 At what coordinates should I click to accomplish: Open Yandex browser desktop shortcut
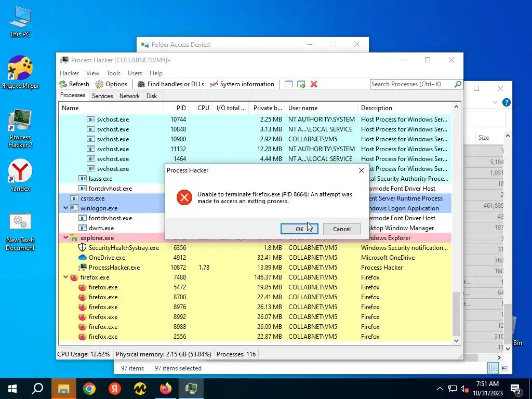20,176
